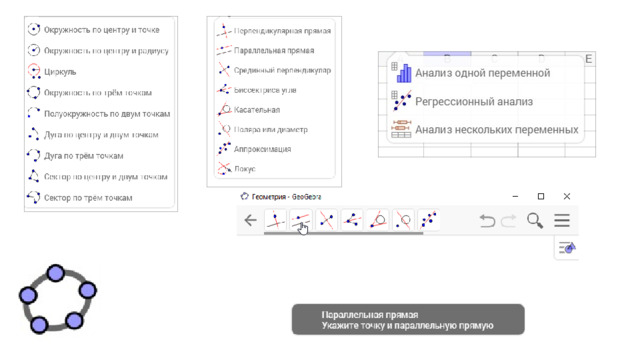Toggle the style bar button

coord(567,248)
